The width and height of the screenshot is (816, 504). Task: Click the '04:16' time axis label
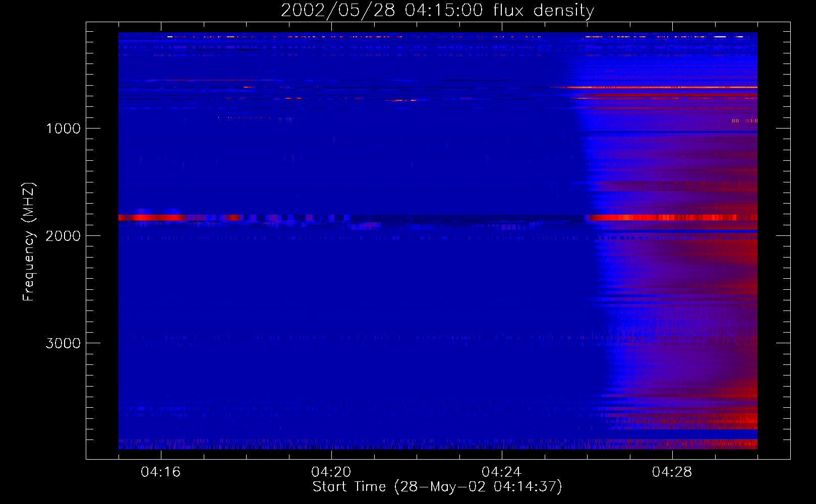click(161, 472)
